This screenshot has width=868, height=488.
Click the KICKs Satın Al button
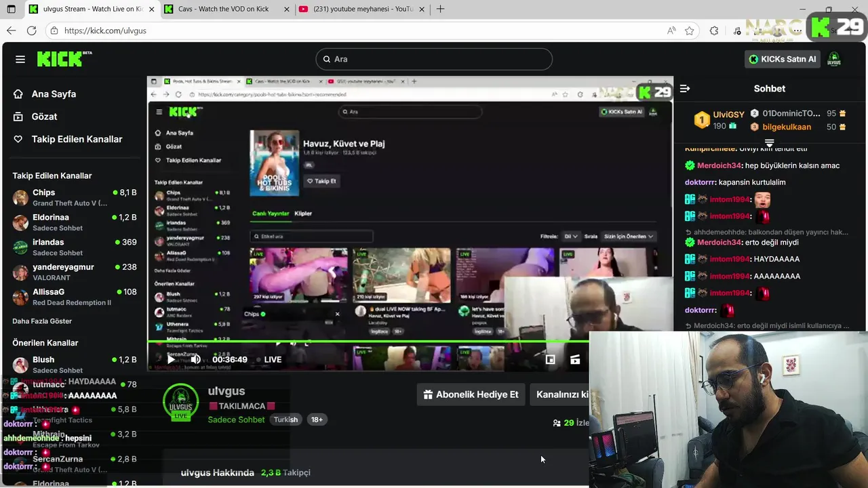click(x=782, y=59)
